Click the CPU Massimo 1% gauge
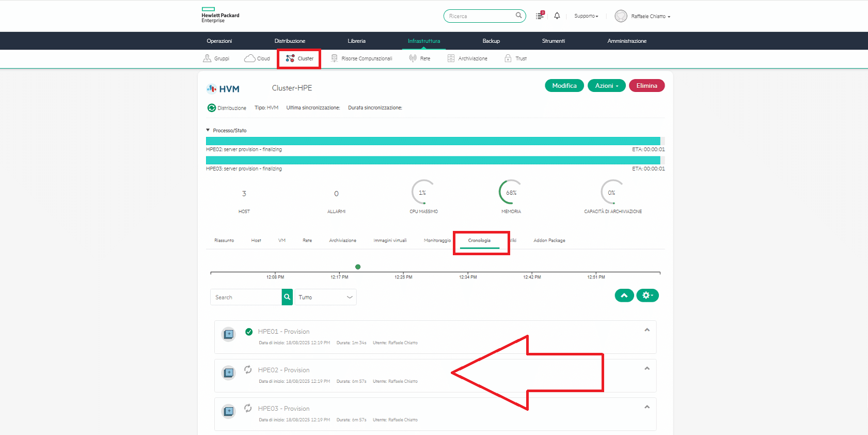Viewport: 868px width, 435px height. (x=423, y=193)
